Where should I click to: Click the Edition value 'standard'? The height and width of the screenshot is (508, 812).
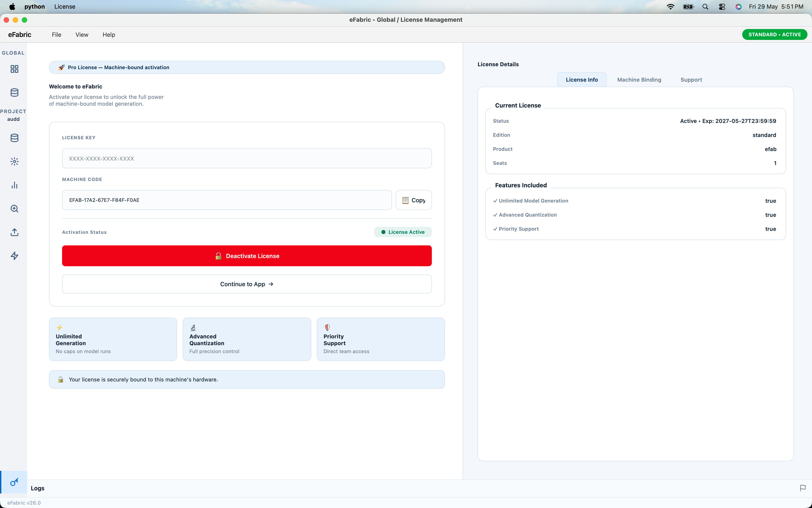[x=764, y=135]
